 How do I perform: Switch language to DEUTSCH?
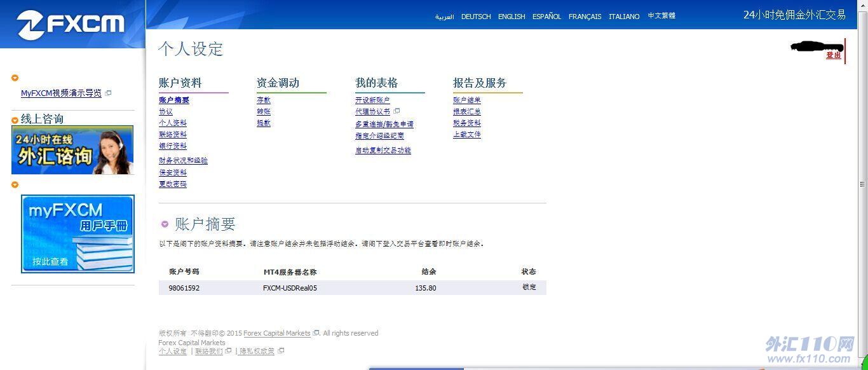point(476,17)
